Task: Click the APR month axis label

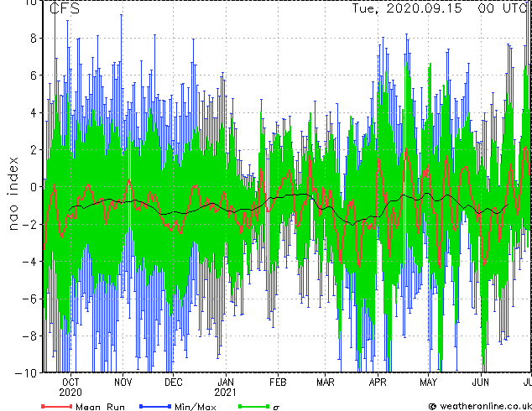Action: [378, 382]
